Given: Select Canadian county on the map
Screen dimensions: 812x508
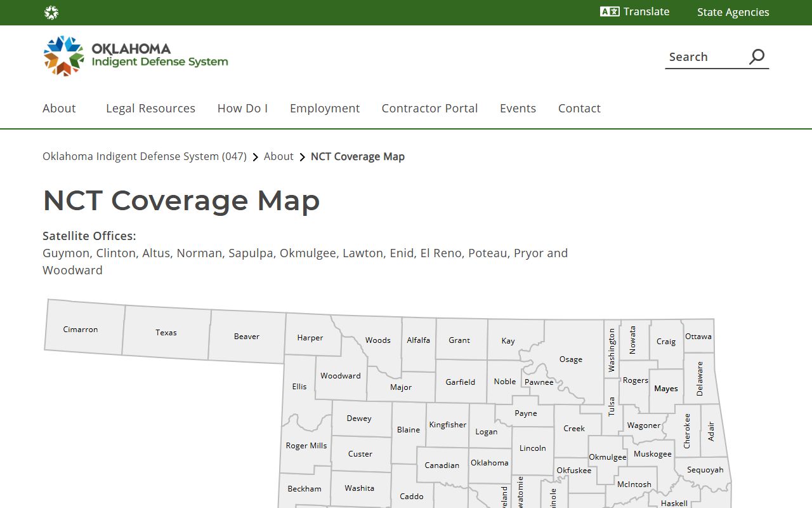Looking at the screenshot, I should (x=442, y=465).
